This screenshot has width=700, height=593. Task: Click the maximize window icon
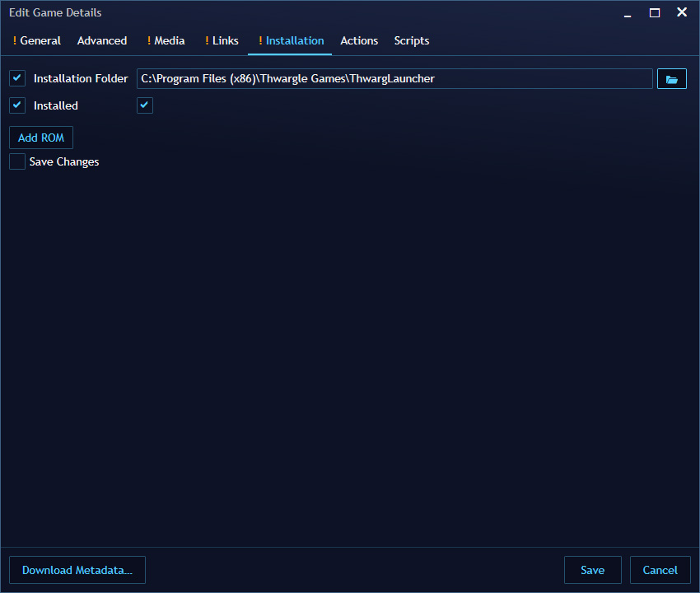tap(654, 12)
